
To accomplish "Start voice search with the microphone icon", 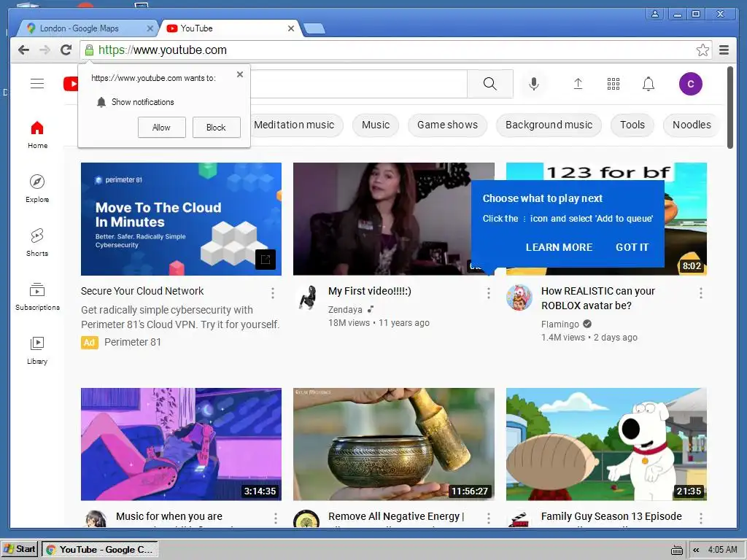I will [x=534, y=84].
